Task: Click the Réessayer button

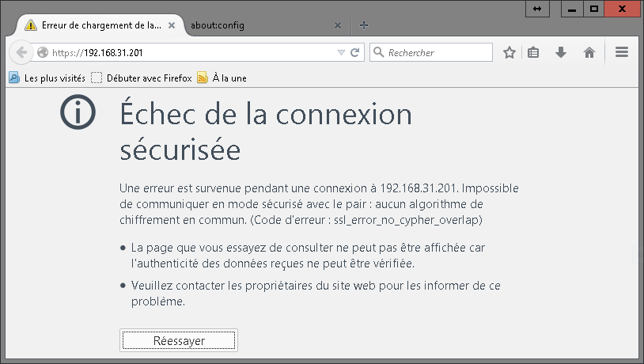Action: tap(179, 340)
